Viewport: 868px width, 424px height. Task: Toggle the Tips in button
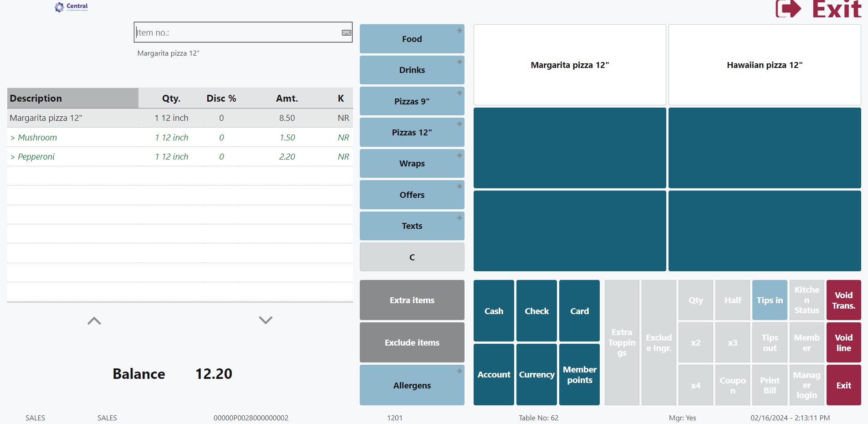tap(769, 300)
